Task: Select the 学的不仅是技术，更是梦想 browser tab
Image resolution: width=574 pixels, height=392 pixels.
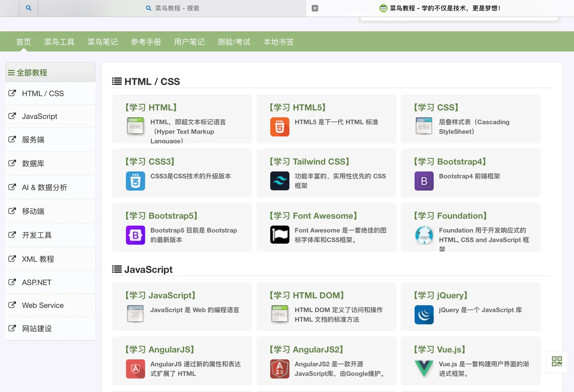Action: 440,8
